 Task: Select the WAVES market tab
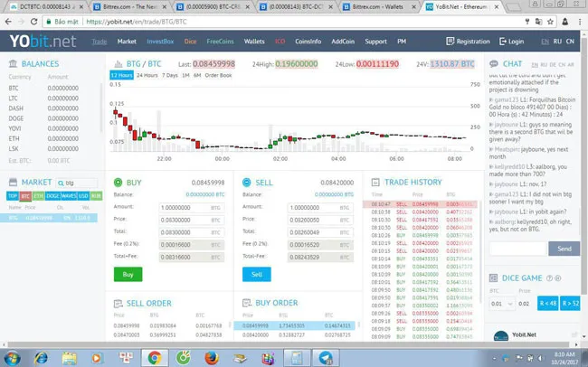[x=69, y=195]
